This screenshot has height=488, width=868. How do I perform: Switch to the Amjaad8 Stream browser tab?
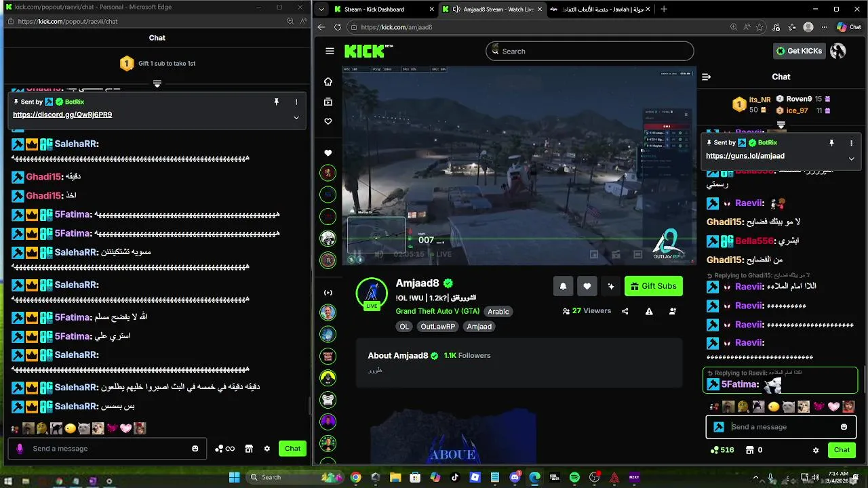tap(493, 9)
